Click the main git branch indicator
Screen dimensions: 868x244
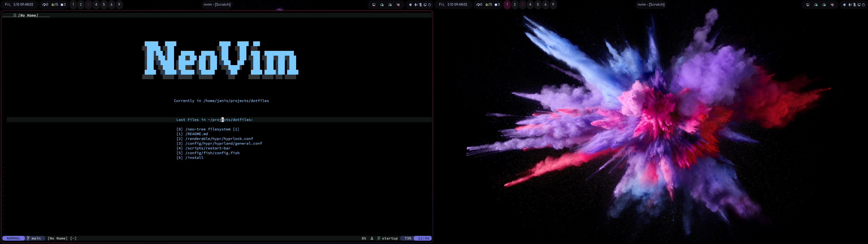(35, 238)
